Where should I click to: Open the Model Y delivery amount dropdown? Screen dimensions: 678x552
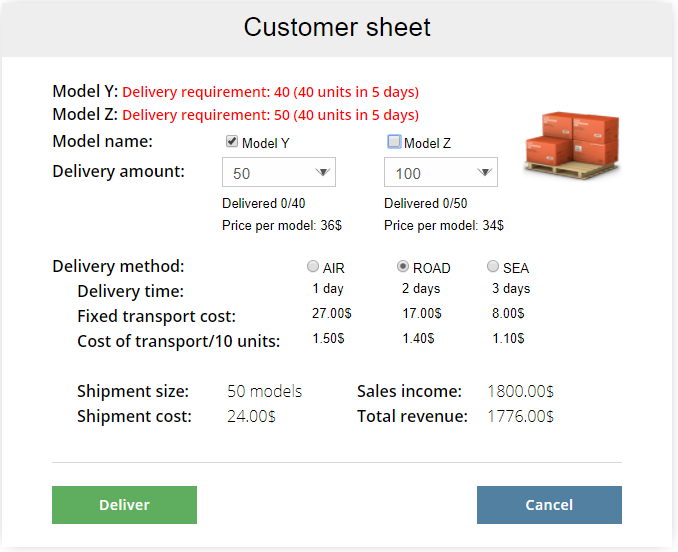(279, 173)
